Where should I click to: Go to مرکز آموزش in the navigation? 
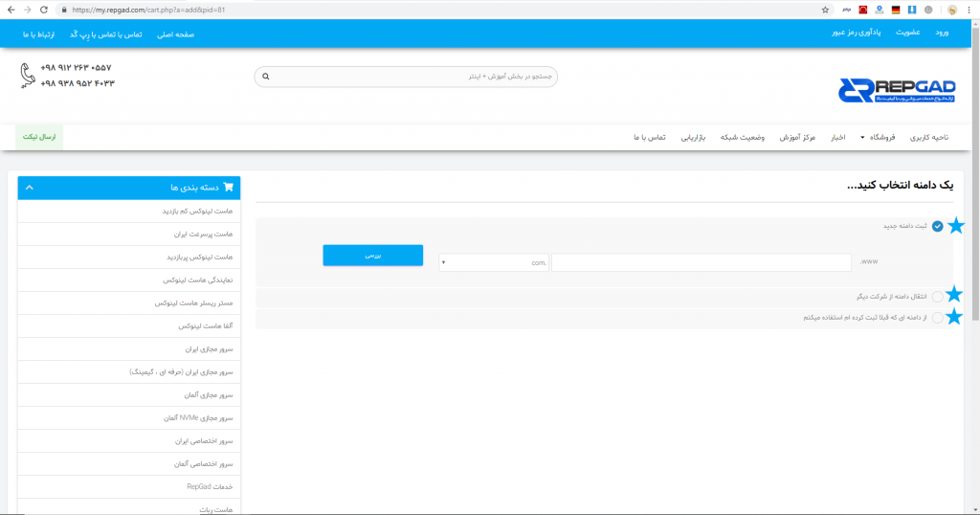pos(797,138)
